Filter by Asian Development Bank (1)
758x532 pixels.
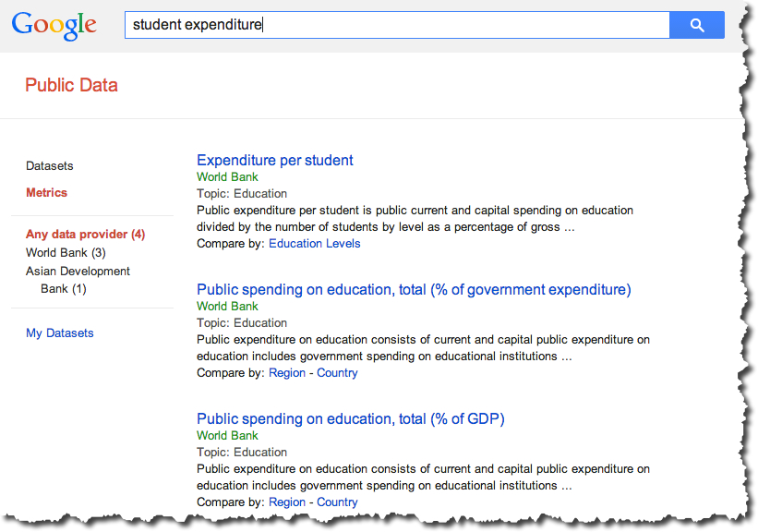point(78,280)
